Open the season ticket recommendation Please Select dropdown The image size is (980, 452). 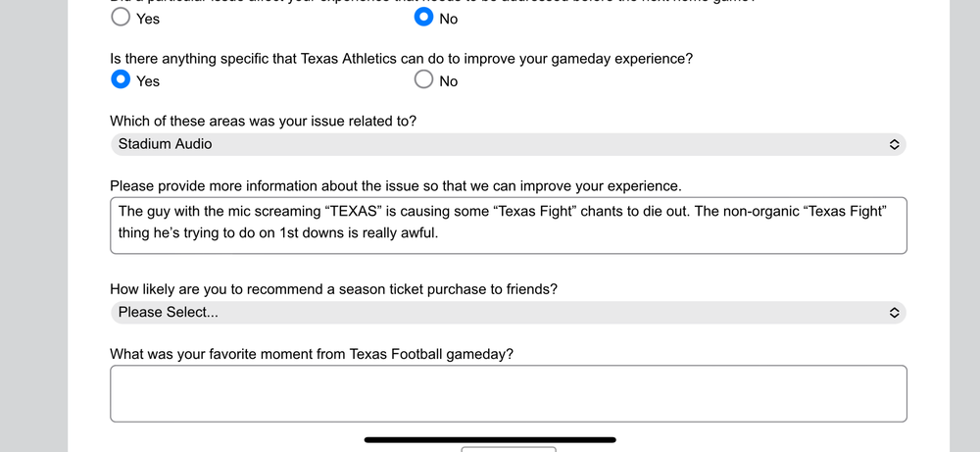point(508,313)
